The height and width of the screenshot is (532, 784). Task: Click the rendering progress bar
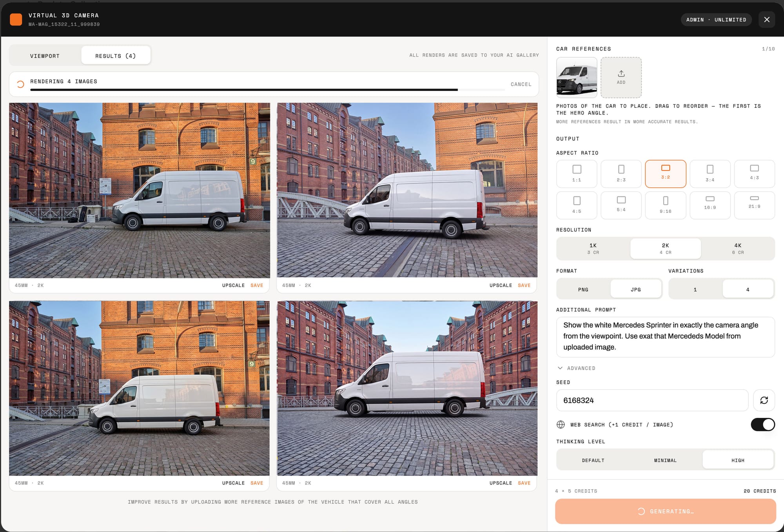pyautogui.click(x=267, y=90)
